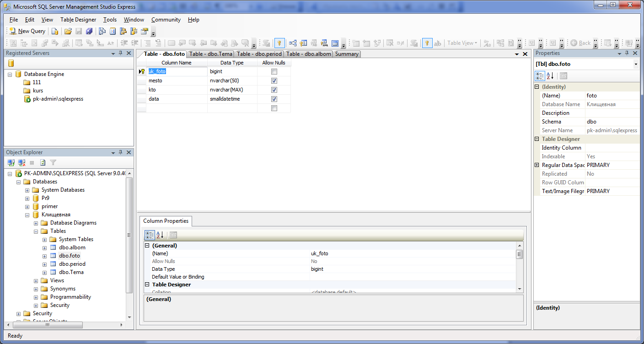Select the dbo.Tema table in Object Explorer

71,272
